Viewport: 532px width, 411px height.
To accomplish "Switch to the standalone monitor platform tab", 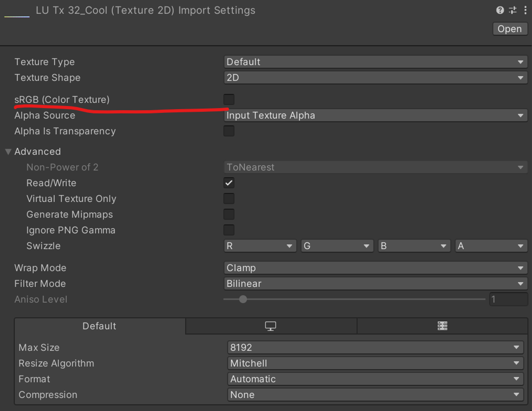I will 271,326.
